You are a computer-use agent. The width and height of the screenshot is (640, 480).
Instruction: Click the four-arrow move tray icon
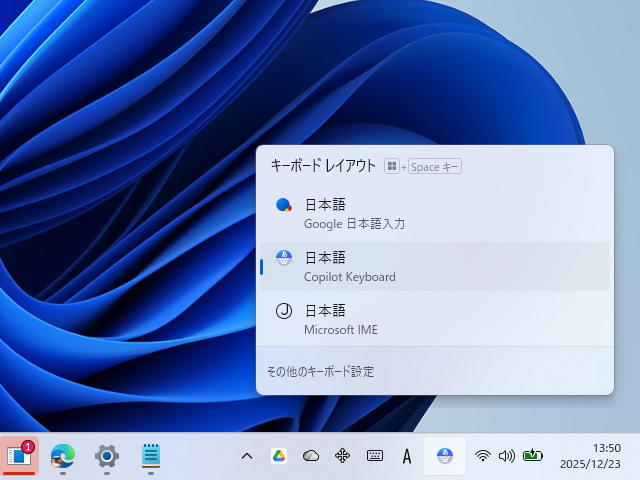pos(342,456)
